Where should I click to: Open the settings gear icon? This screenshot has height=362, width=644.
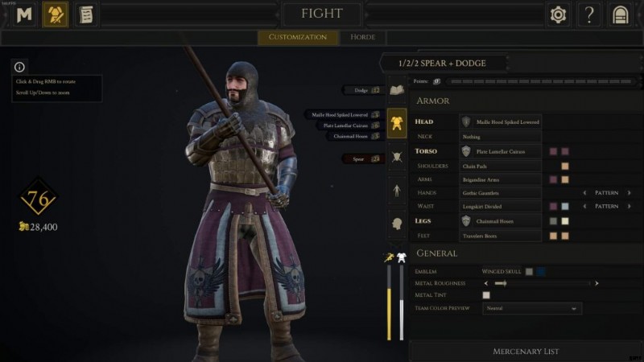[558, 14]
